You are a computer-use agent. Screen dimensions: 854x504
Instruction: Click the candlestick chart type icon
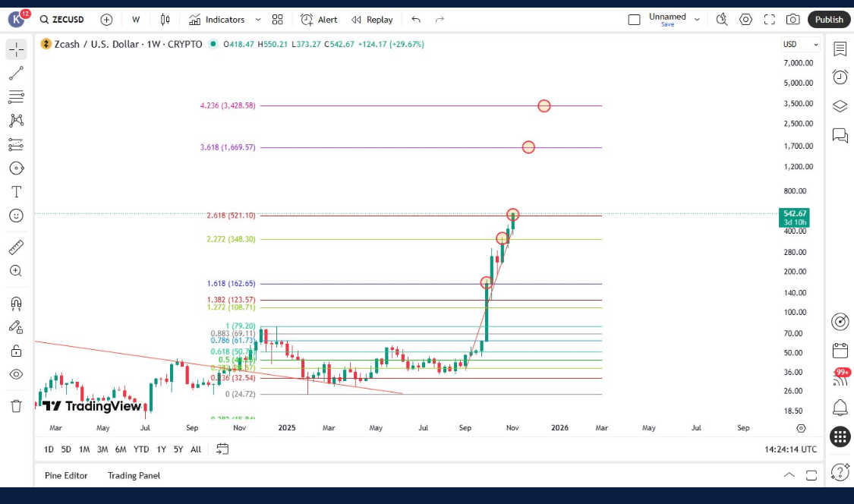(165, 20)
